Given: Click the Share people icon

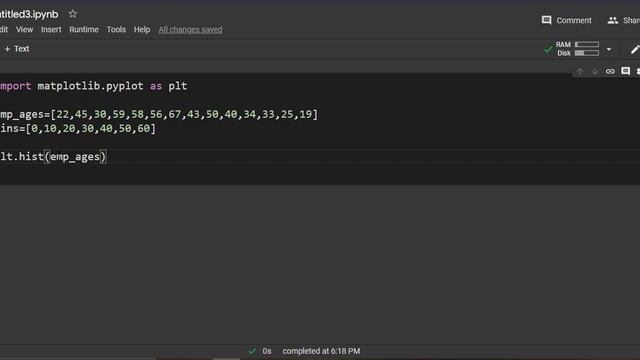Looking at the screenshot, I should click(613, 20).
